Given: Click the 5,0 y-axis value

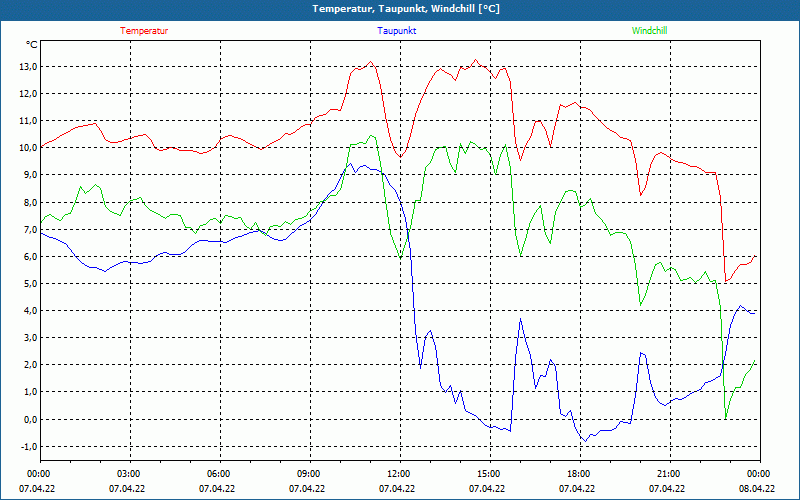Looking at the screenshot, I should [30, 284].
